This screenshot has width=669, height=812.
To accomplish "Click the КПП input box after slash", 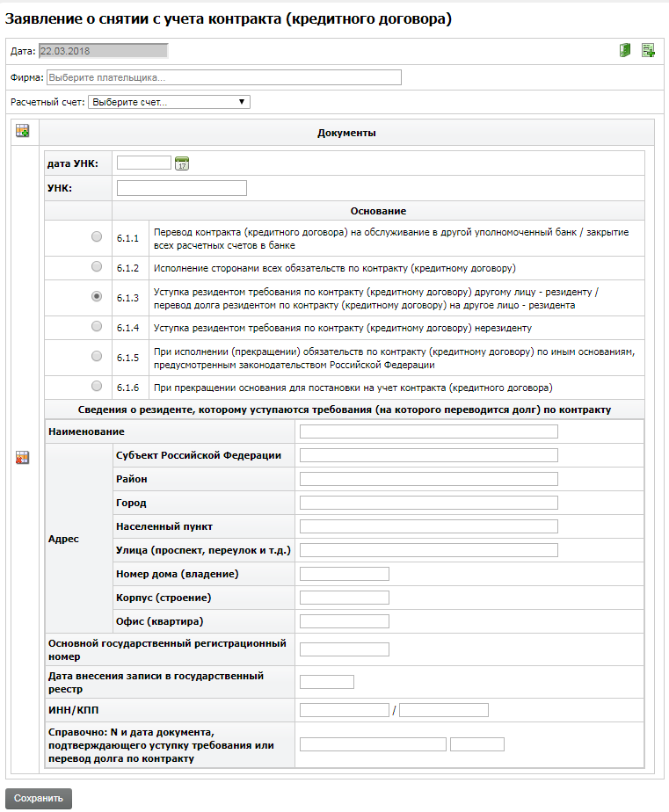I will coord(443,710).
